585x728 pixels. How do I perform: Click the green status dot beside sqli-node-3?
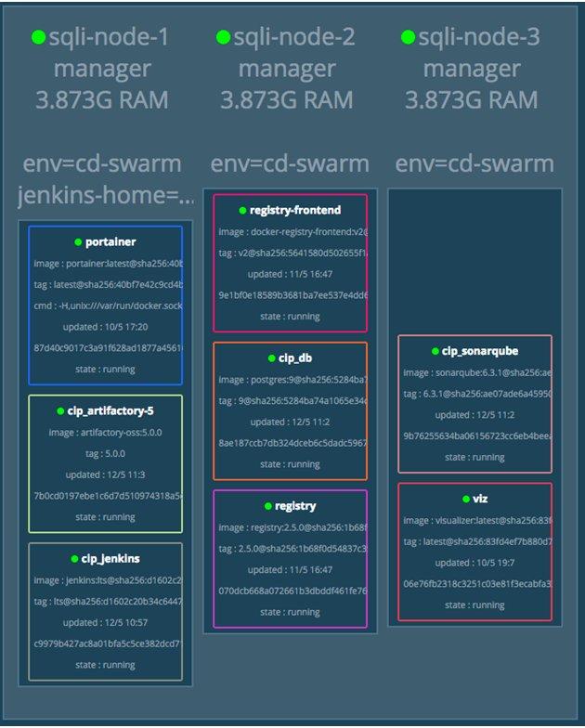coord(408,37)
